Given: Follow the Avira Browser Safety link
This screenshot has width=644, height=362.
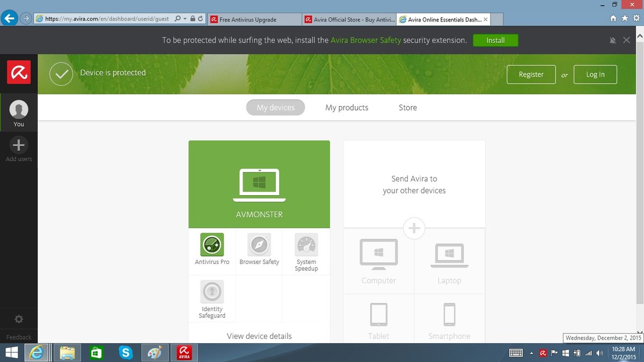Looking at the screenshot, I should 365,40.
